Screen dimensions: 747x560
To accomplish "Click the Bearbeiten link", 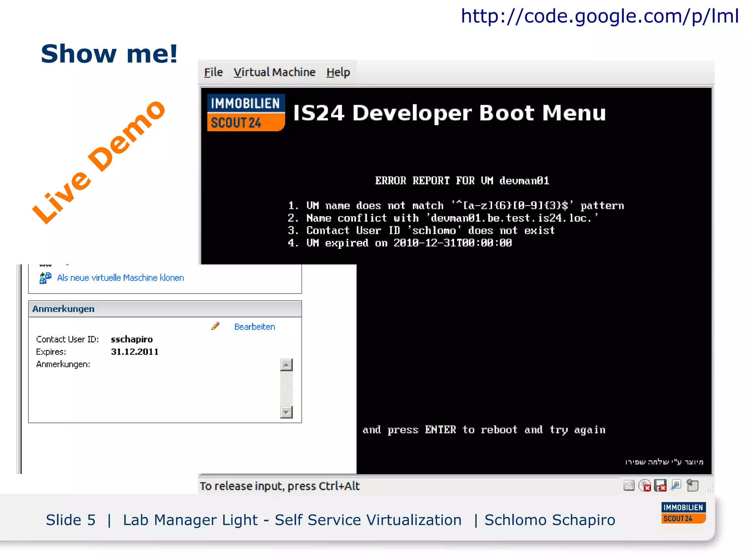I will click(x=255, y=327).
